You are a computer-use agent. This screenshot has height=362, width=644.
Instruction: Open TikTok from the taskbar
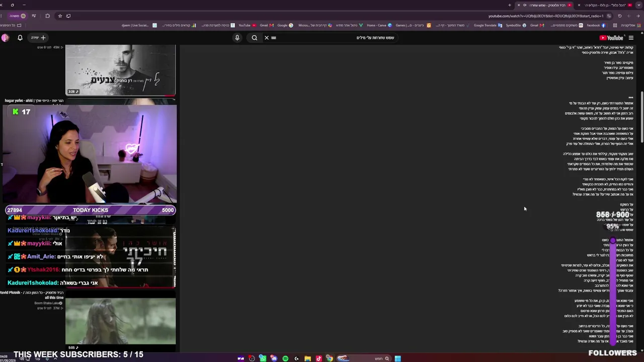(x=318, y=358)
